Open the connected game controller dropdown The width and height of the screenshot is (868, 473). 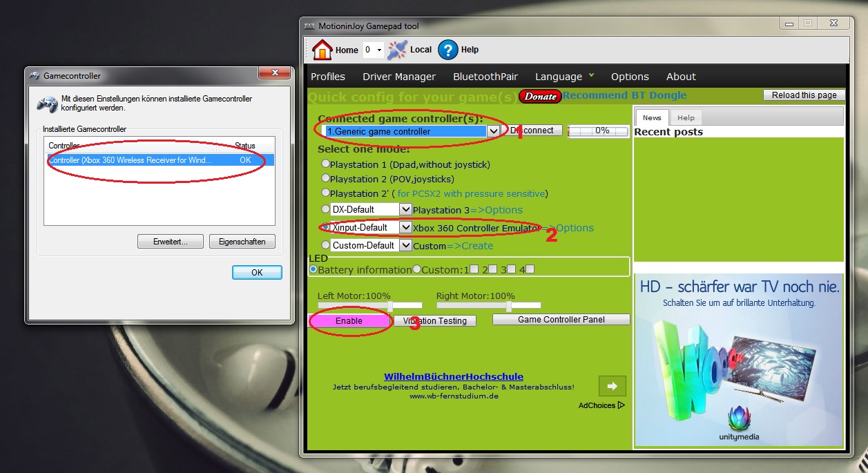493,131
